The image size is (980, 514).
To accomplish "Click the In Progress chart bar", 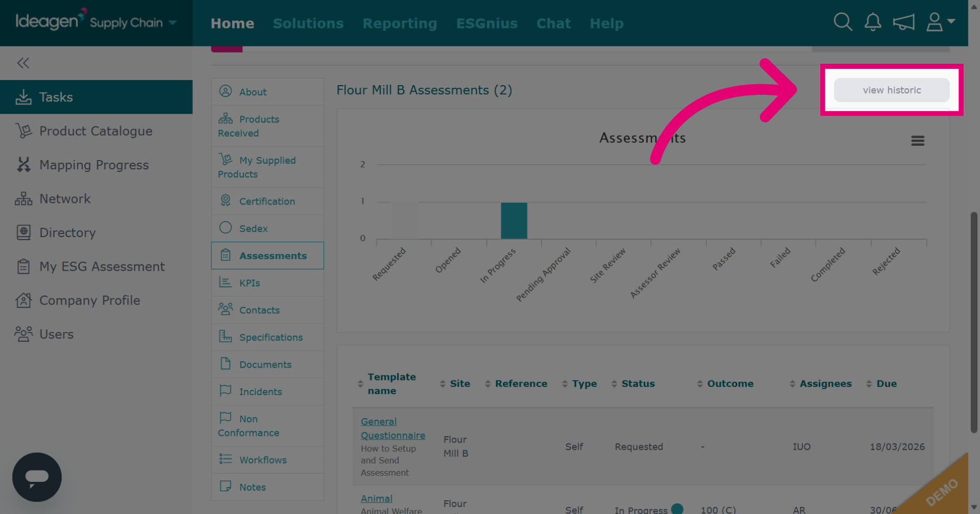I will tap(513, 220).
